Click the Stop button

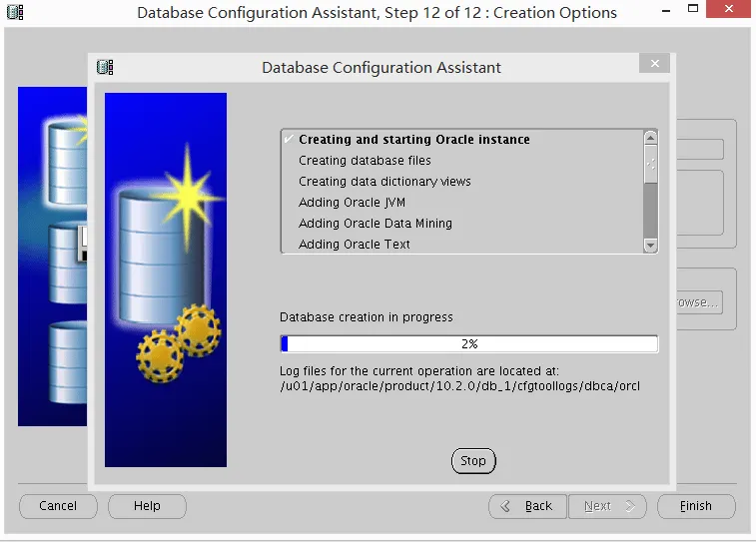tap(473, 460)
